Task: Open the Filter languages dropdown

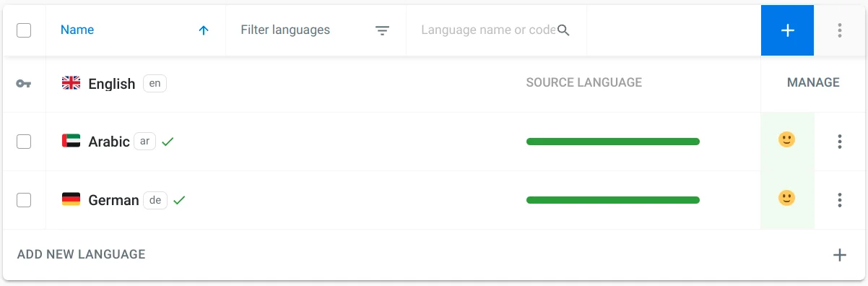Action: pos(316,30)
